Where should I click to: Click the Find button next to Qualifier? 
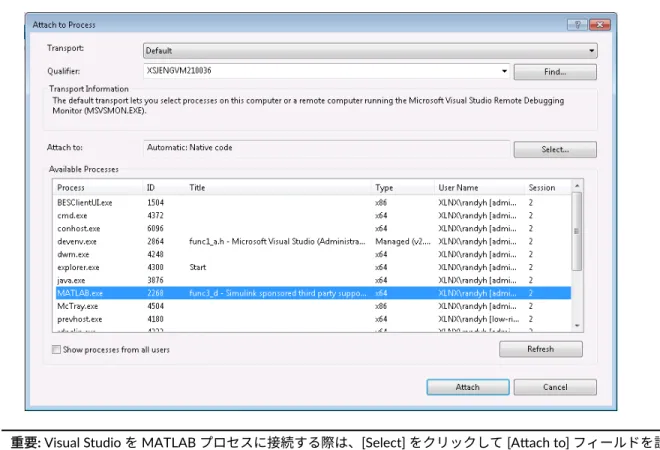tap(555, 72)
